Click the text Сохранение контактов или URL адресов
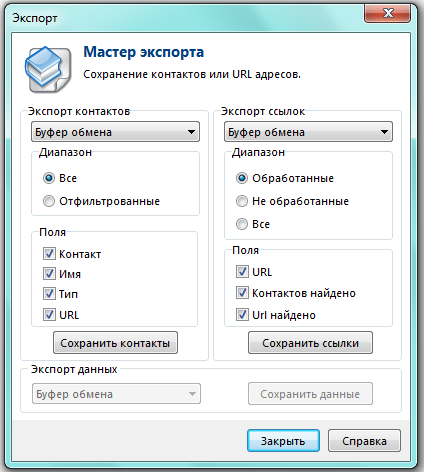Image resolution: width=424 pixels, height=472 pixels. (192, 74)
